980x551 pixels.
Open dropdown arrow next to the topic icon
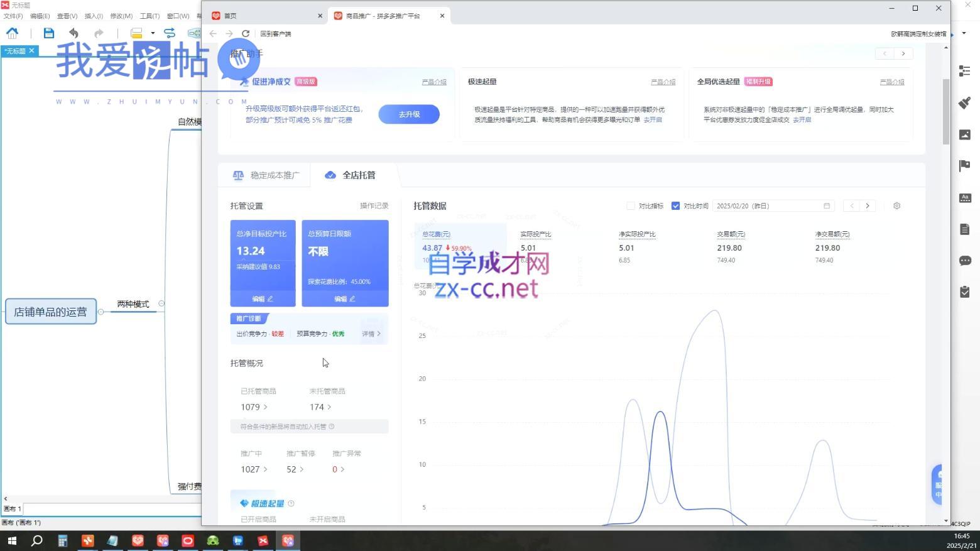[153, 33]
